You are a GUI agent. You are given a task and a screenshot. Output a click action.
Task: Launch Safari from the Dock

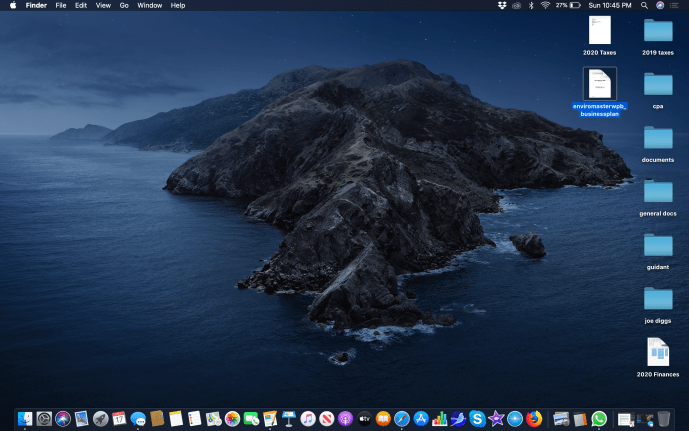click(x=401, y=419)
